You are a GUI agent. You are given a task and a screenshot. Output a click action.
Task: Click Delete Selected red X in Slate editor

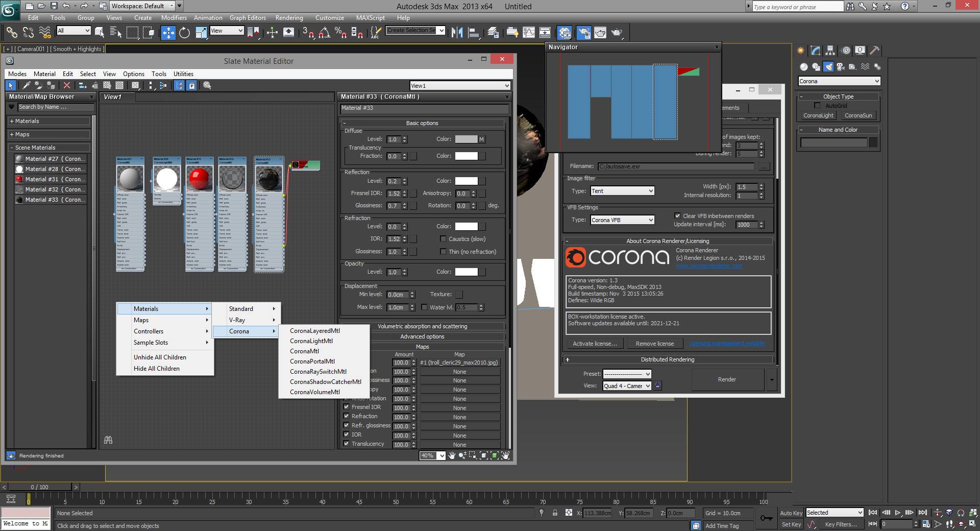click(x=66, y=85)
